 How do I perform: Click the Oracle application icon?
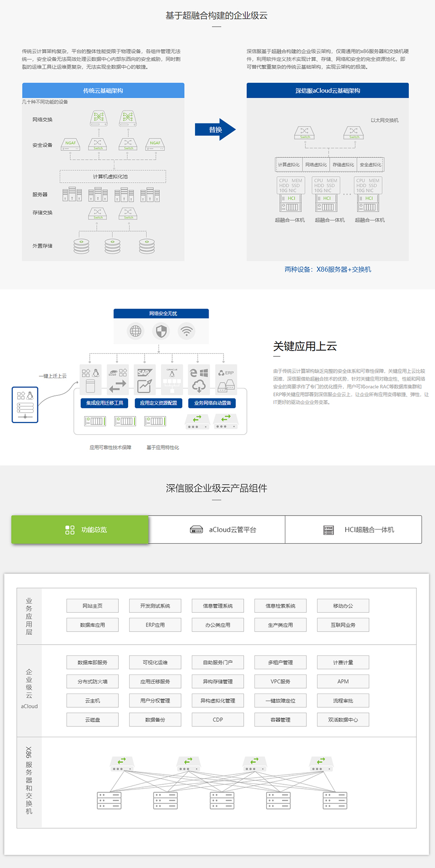point(172,380)
